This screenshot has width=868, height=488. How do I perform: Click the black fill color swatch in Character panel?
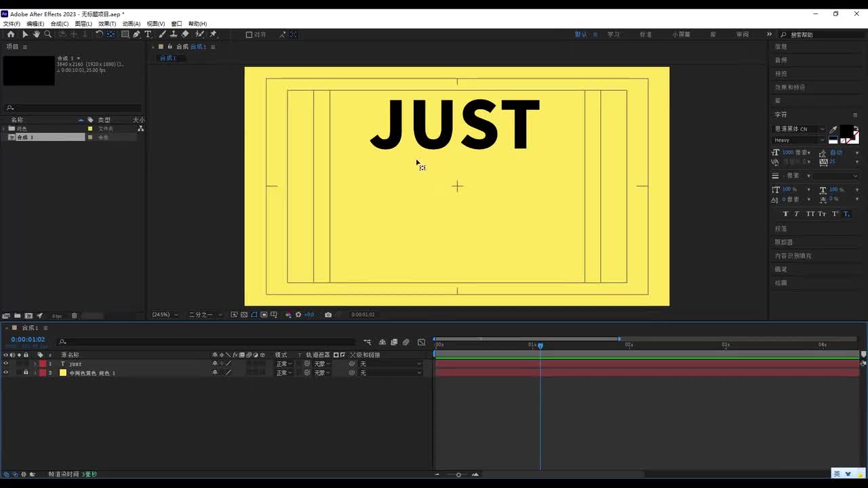pos(846,131)
